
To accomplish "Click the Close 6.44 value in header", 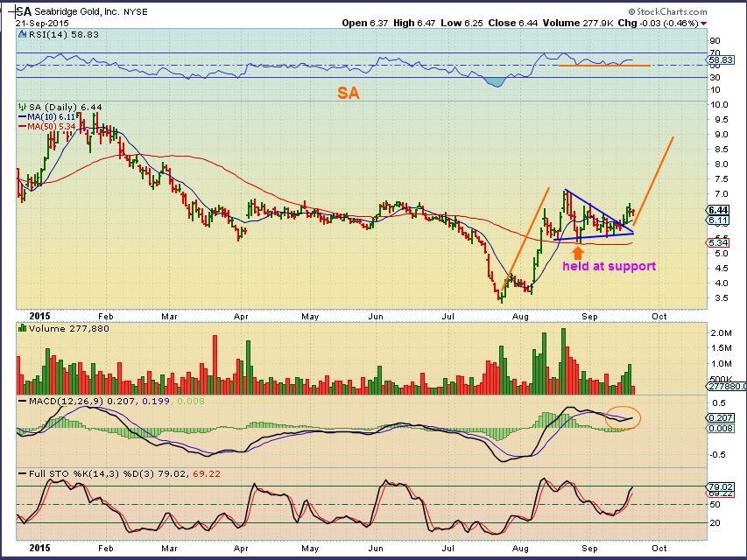I will tap(512, 23).
